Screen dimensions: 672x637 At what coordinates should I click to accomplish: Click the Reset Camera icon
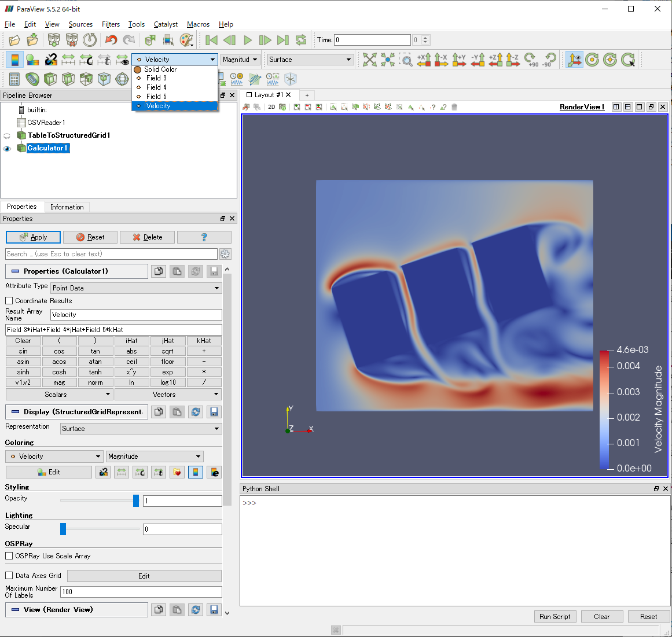tap(370, 60)
